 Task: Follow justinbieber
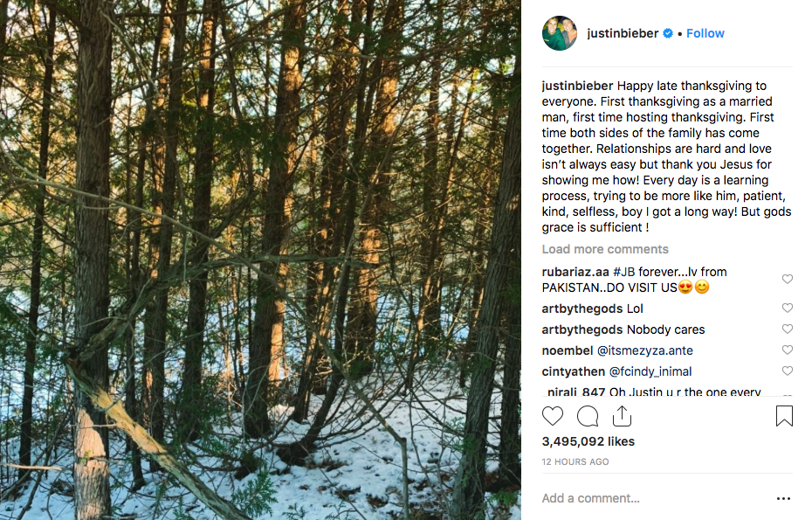point(705,33)
